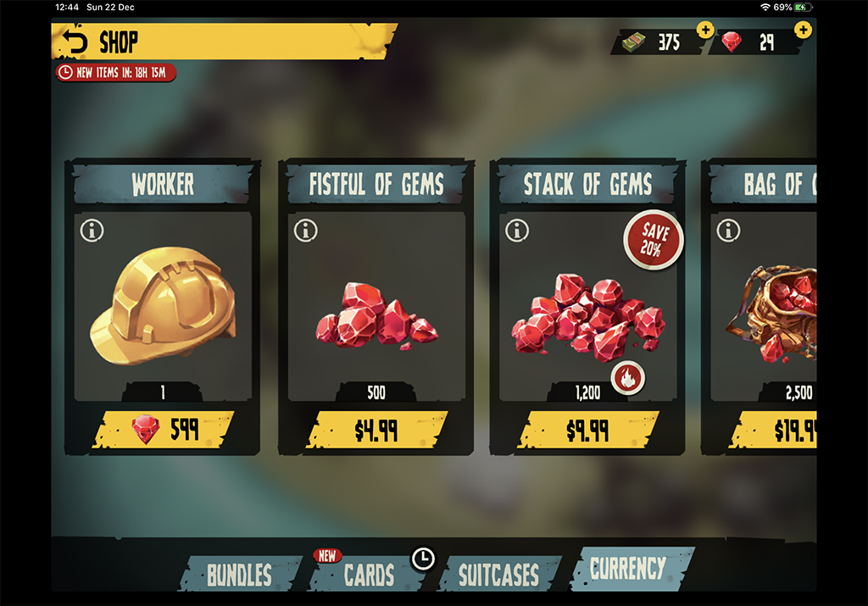Open info icon on Fistful of Gems card
Screen dimensions: 868x606
pyautogui.click(x=305, y=231)
